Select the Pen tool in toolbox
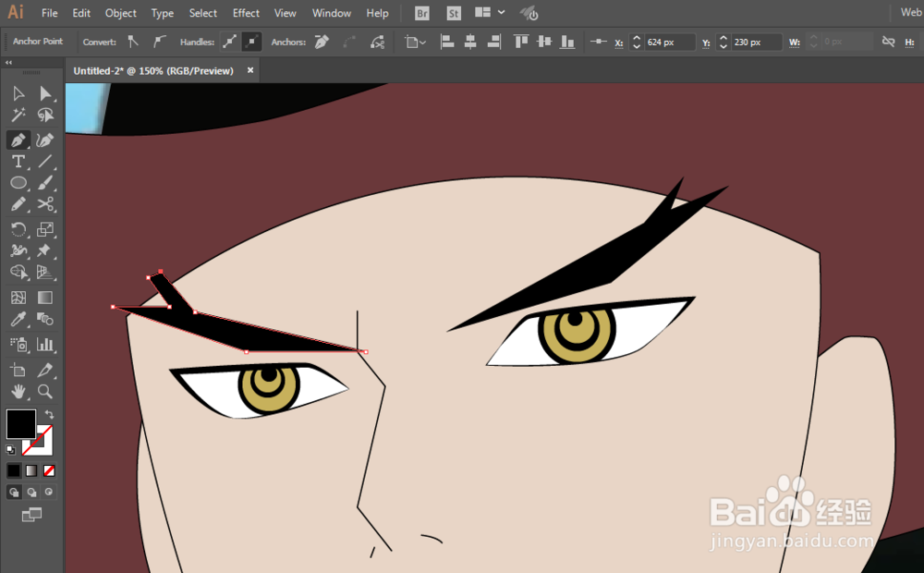The image size is (924, 573). point(18,140)
